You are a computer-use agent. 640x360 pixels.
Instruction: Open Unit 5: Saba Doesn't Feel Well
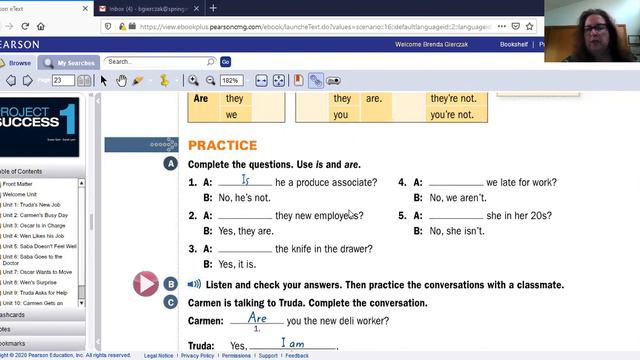[39, 246]
